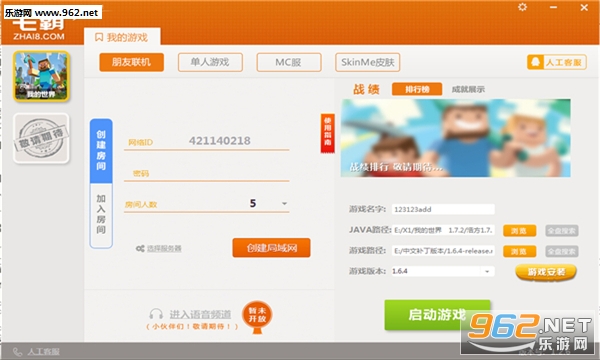Click the JAVA路径 path field
The image size is (600, 360).
pyautogui.click(x=443, y=230)
